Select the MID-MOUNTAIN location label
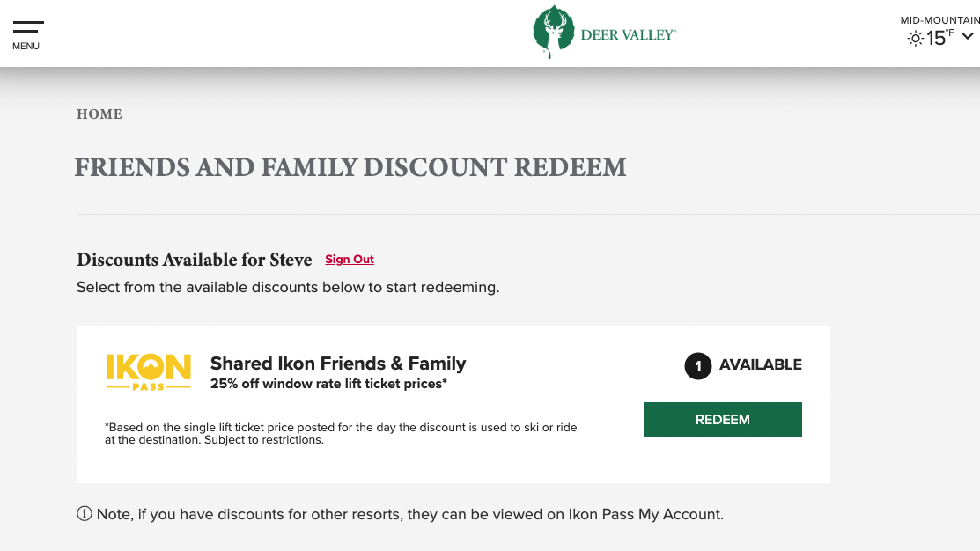Image resolution: width=980 pixels, height=551 pixels. [939, 20]
